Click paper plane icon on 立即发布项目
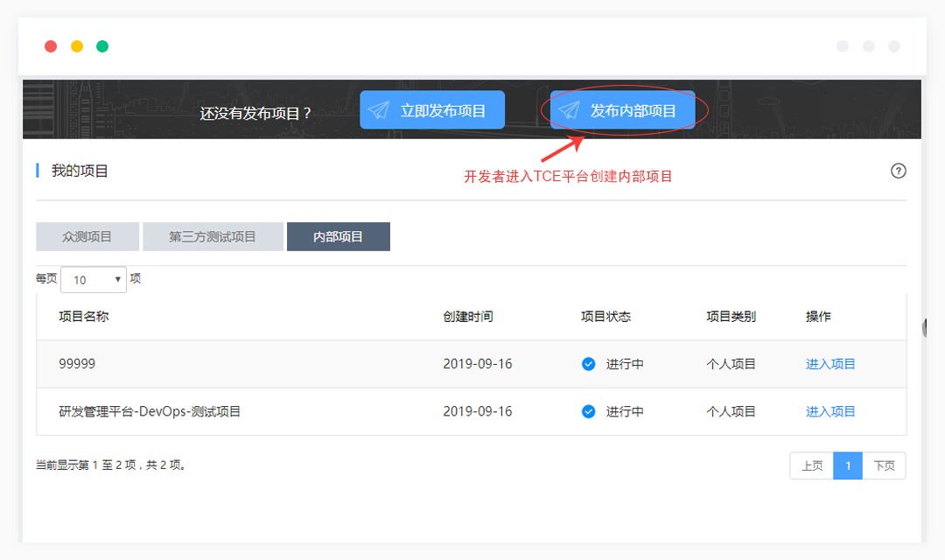This screenshot has width=945, height=560. click(378, 110)
